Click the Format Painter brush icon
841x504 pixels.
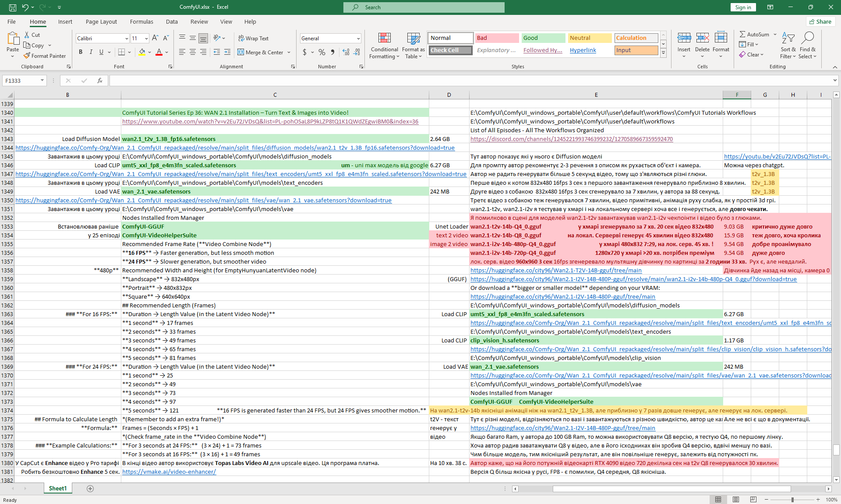[27, 56]
